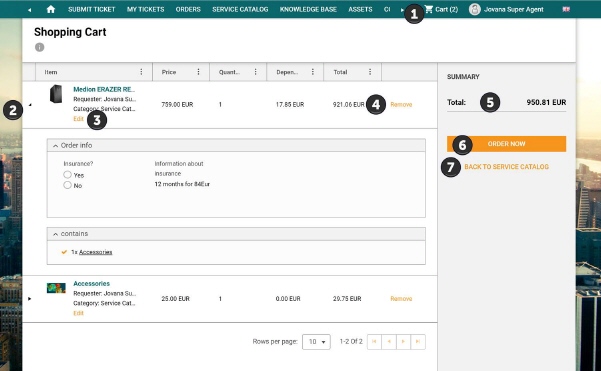The width and height of the screenshot is (601, 371).
Task: Open Submit Ticket menu item
Action: click(x=92, y=9)
